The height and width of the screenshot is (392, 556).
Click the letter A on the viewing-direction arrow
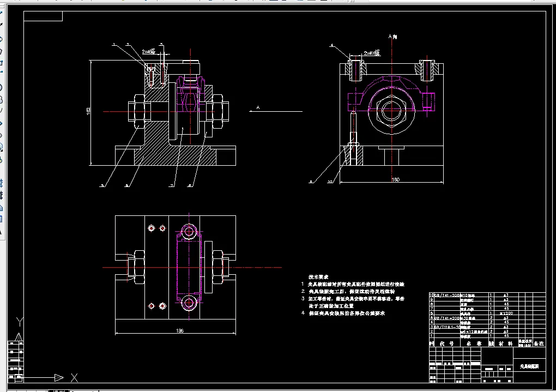pos(258,107)
